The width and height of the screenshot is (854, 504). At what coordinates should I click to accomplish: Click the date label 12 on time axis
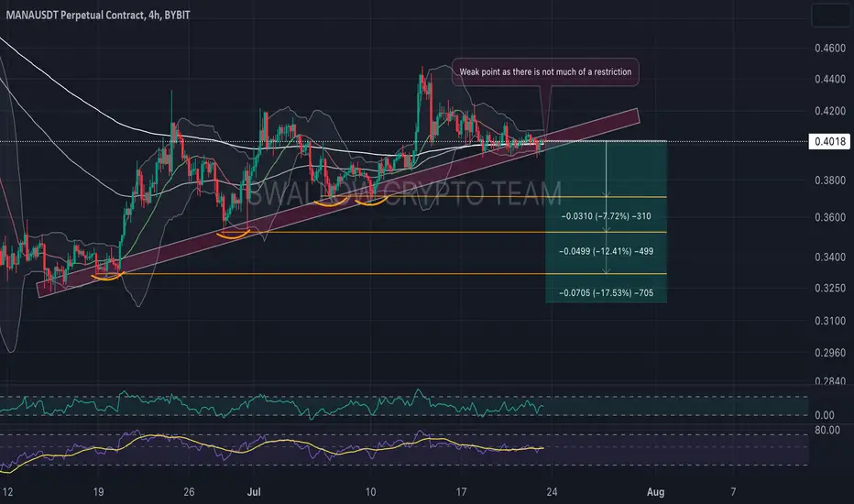7,492
